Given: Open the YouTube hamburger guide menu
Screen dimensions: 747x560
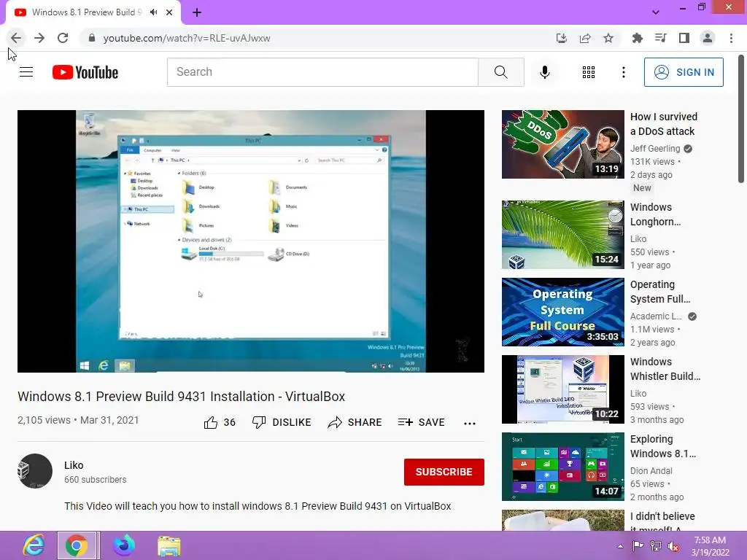Looking at the screenshot, I should 26,72.
